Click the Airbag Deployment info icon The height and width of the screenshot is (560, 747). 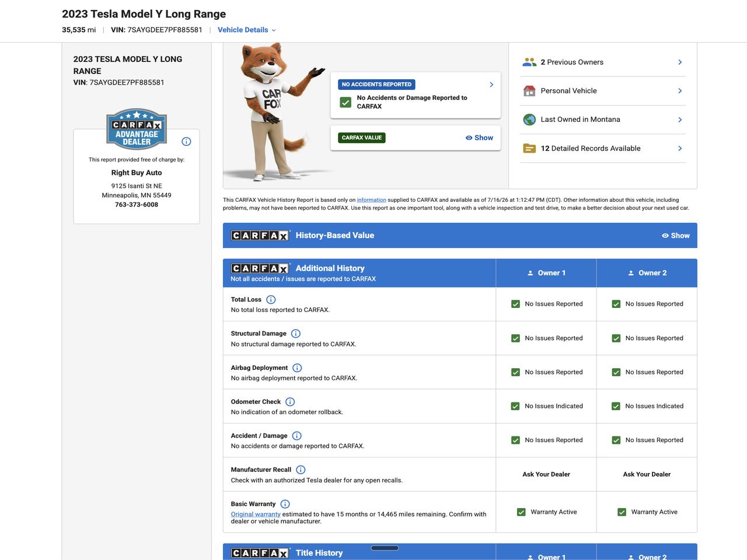297,368
